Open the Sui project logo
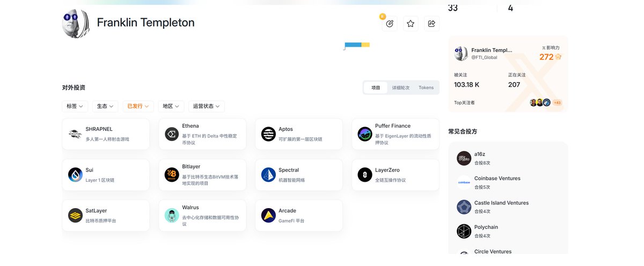The image size is (644, 266). 75,175
